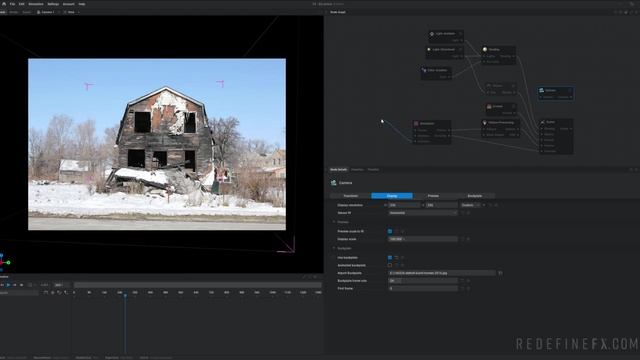Click the display resolution height field
640x360 pixels.
click(442, 205)
